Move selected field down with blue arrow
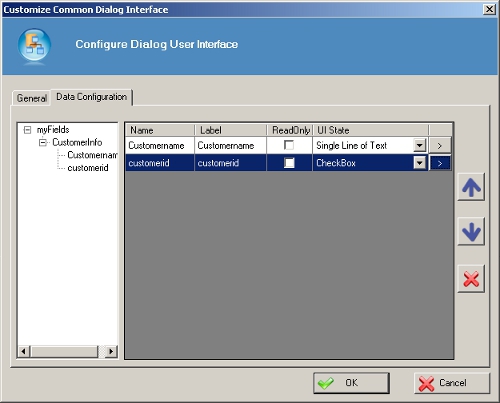The width and height of the screenshot is (500, 403). coord(471,231)
